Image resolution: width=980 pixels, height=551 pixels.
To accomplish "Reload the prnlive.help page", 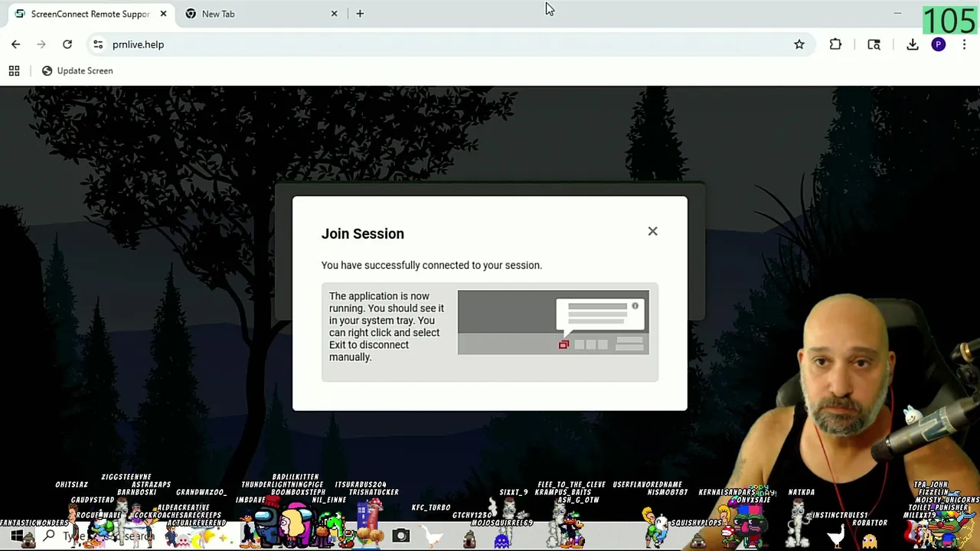I will (x=67, y=44).
